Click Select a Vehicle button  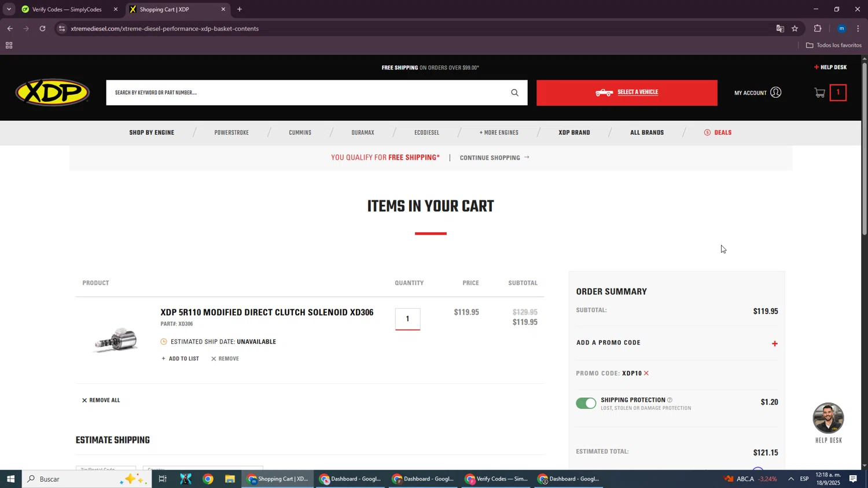tap(627, 93)
